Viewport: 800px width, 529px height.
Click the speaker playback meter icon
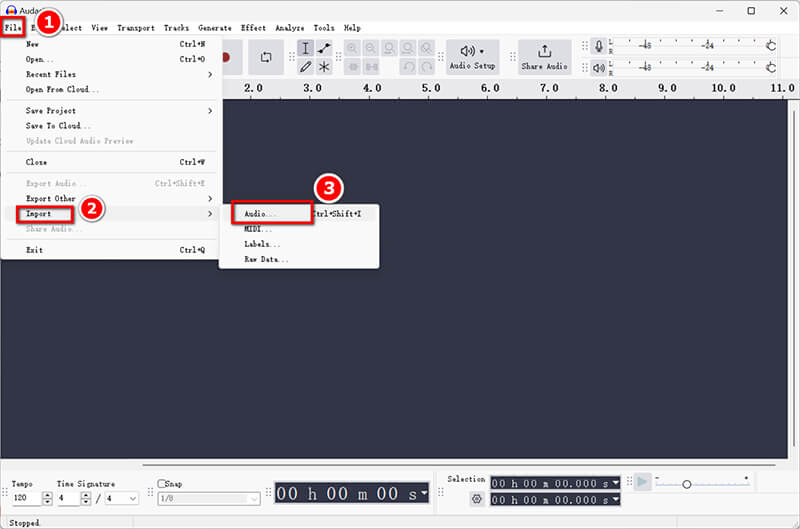tap(599, 67)
